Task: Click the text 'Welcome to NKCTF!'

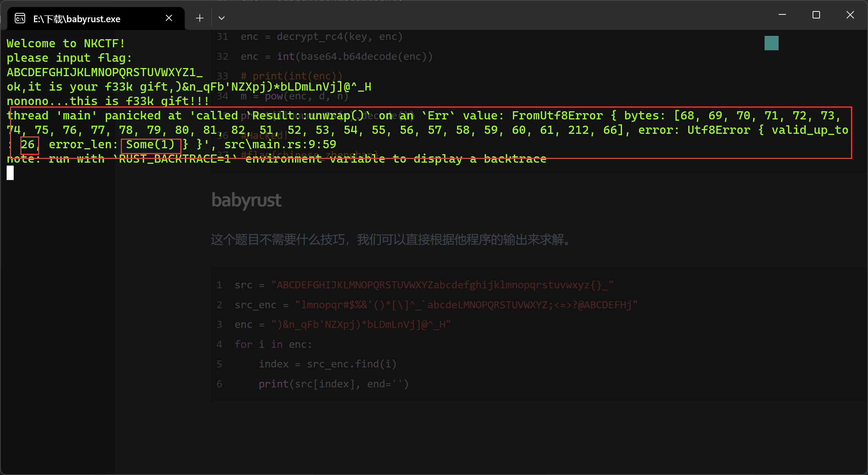Action: pyautogui.click(x=66, y=44)
